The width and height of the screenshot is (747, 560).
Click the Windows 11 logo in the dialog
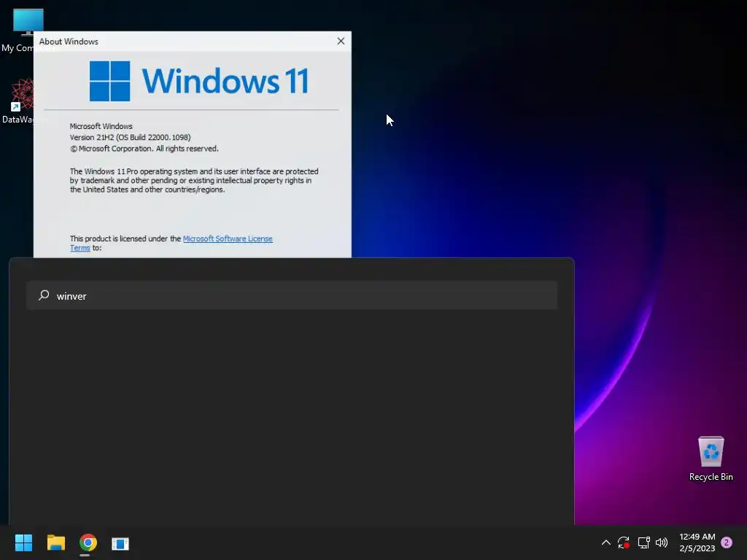coord(199,81)
